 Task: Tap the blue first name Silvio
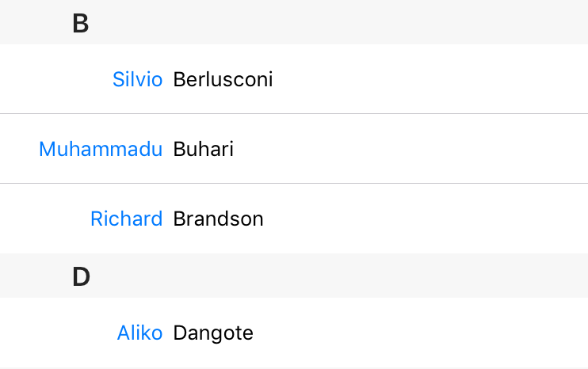137,79
